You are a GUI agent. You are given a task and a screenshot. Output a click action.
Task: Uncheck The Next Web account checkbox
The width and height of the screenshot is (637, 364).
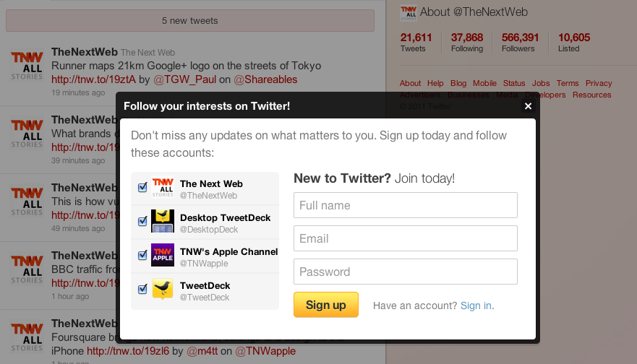(x=142, y=188)
